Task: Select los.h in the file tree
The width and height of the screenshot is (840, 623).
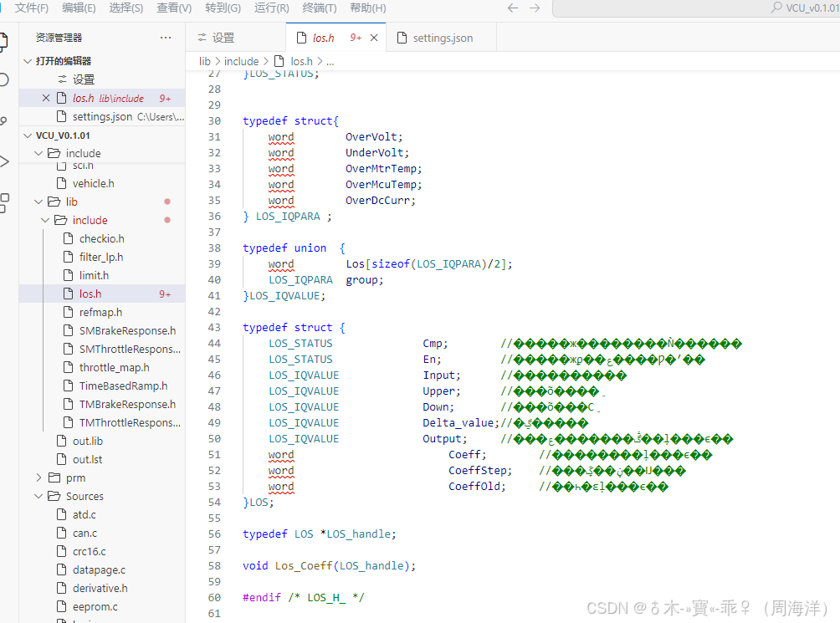Action: click(x=102, y=294)
